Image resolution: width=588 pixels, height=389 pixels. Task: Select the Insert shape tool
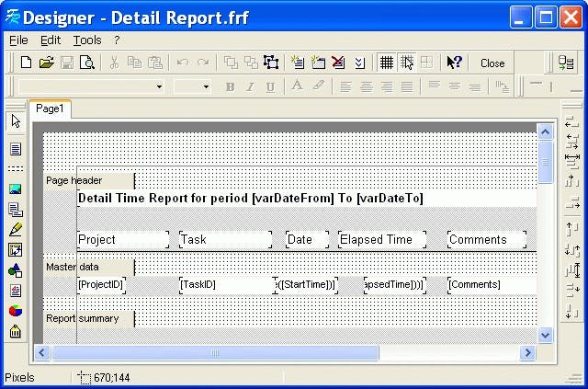[x=16, y=270]
